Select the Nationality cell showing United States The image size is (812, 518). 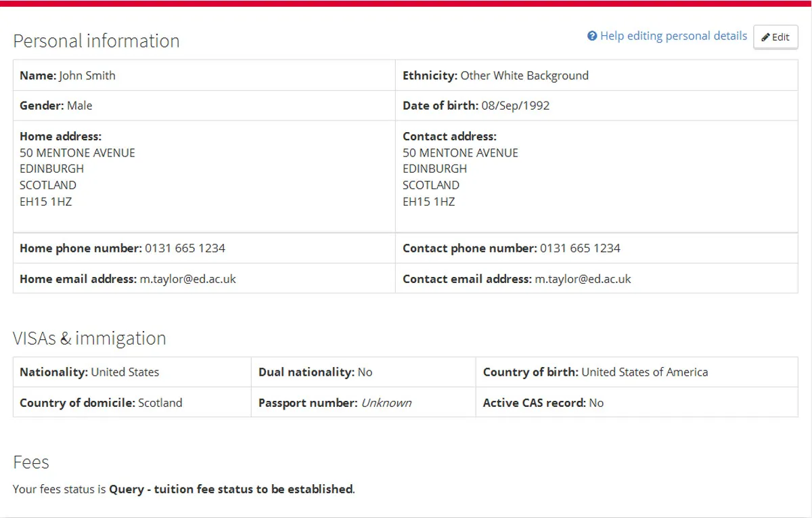[89, 372]
